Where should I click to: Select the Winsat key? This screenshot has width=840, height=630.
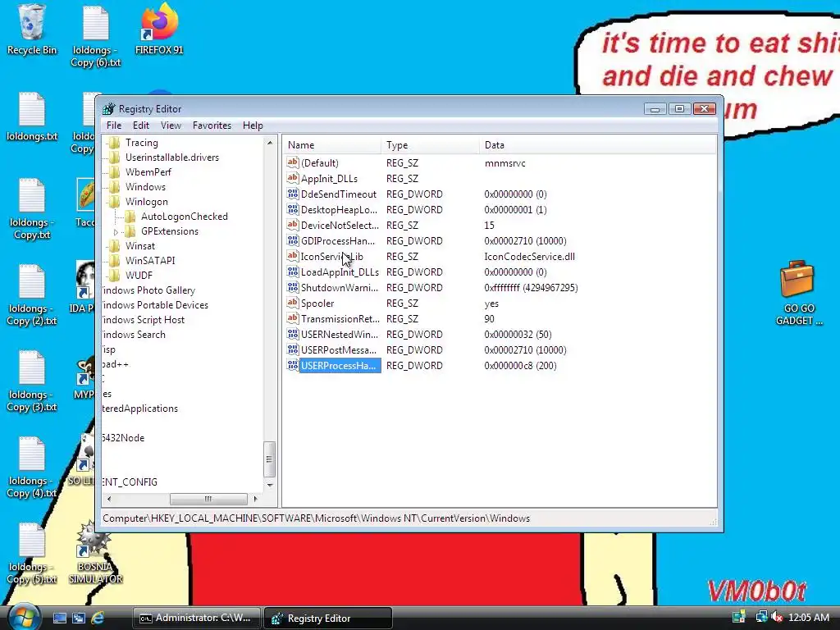click(x=139, y=246)
